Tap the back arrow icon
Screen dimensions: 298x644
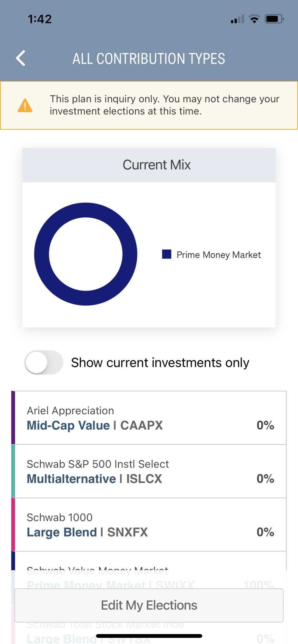(x=21, y=58)
